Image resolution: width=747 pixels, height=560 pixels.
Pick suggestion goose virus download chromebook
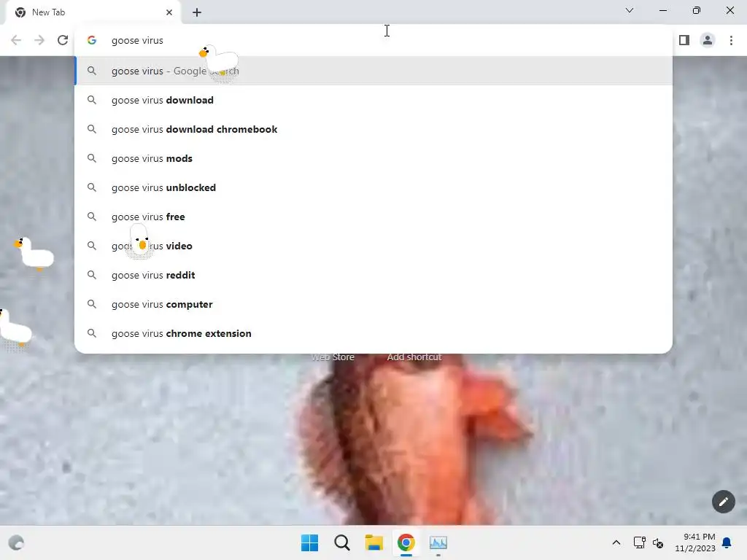pos(373,129)
